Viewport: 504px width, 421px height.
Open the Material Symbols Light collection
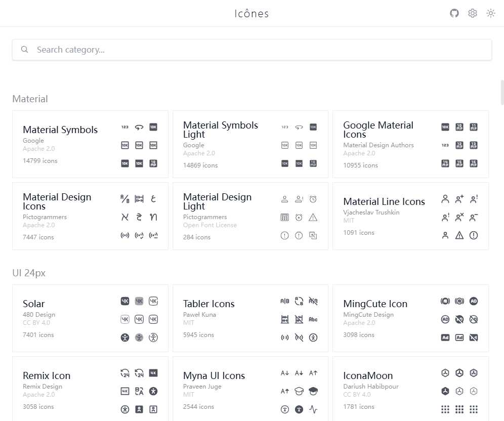[x=221, y=130]
